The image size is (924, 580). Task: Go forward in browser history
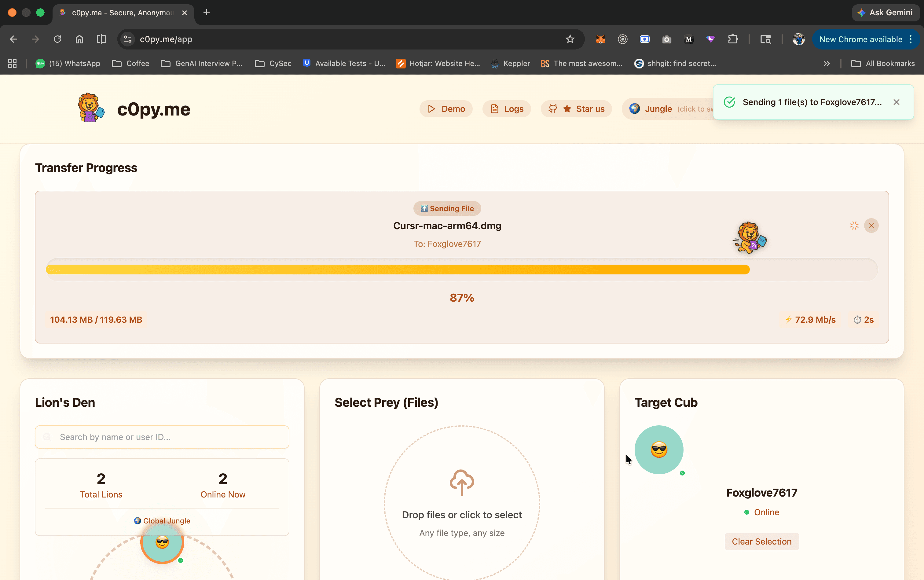pyautogui.click(x=35, y=39)
